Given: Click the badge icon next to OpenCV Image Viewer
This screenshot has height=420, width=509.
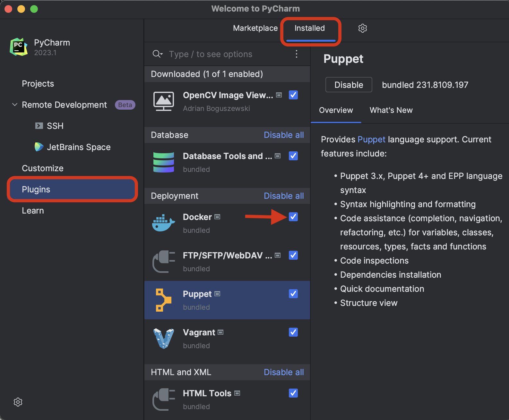Looking at the screenshot, I should point(279,95).
